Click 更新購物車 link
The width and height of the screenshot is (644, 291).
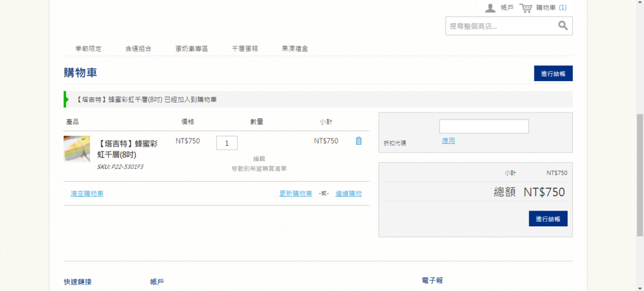(296, 194)
